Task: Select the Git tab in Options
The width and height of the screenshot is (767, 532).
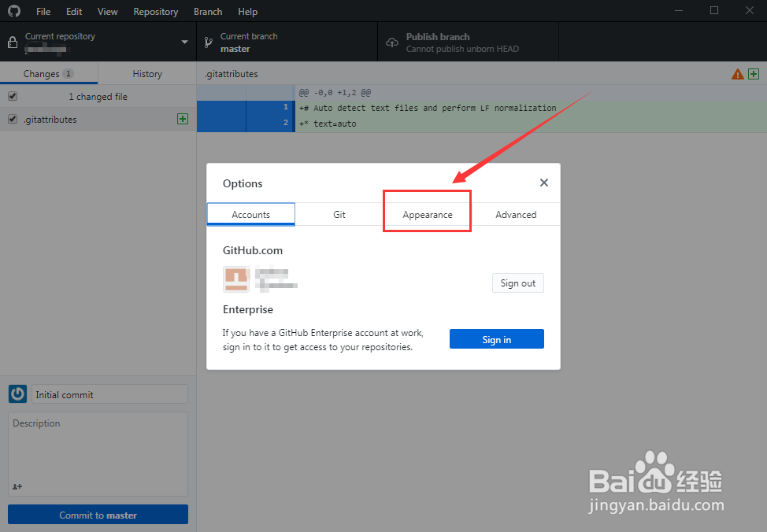Action: click(x=339, y=214)
